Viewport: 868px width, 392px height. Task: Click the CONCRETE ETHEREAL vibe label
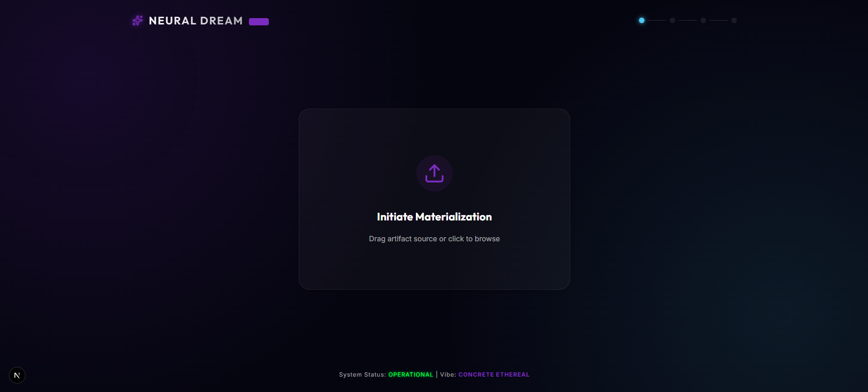click(x=494, y=374)
